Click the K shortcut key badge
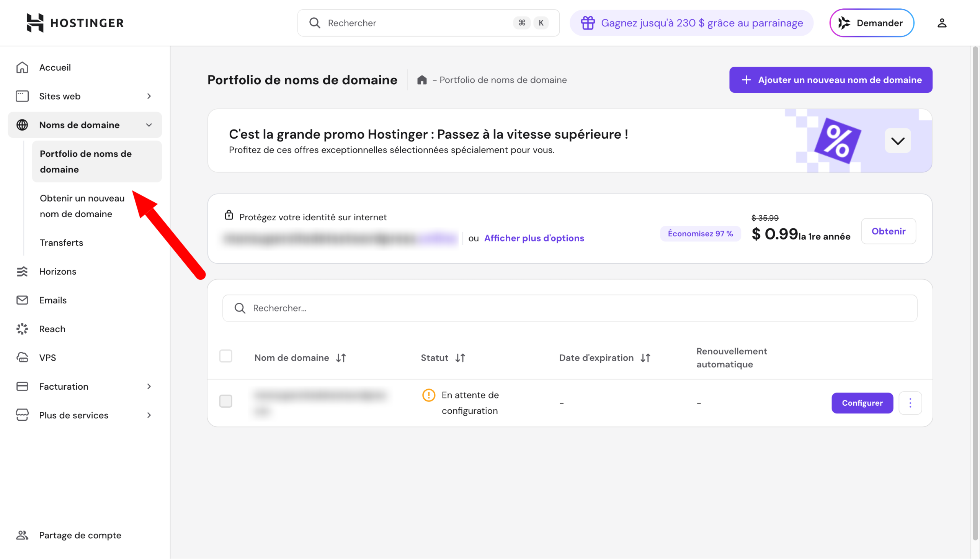The image size is (980, 559). click(541, 23)
